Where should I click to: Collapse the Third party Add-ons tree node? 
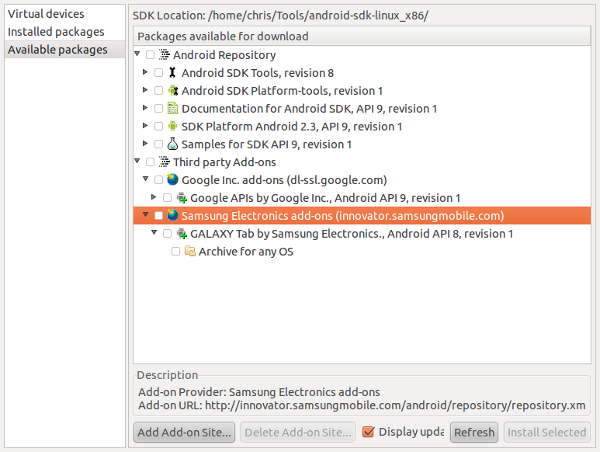click(137, 162)
